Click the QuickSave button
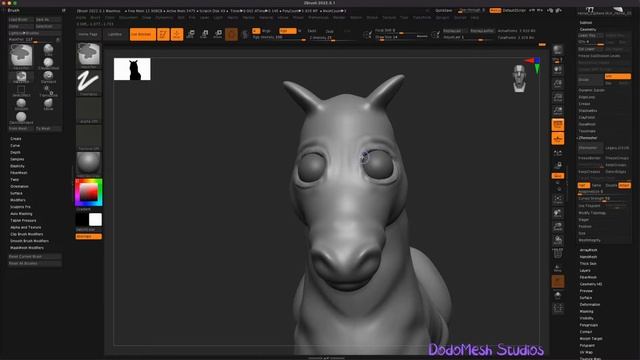Screen dimensions: 640x360 443,10
